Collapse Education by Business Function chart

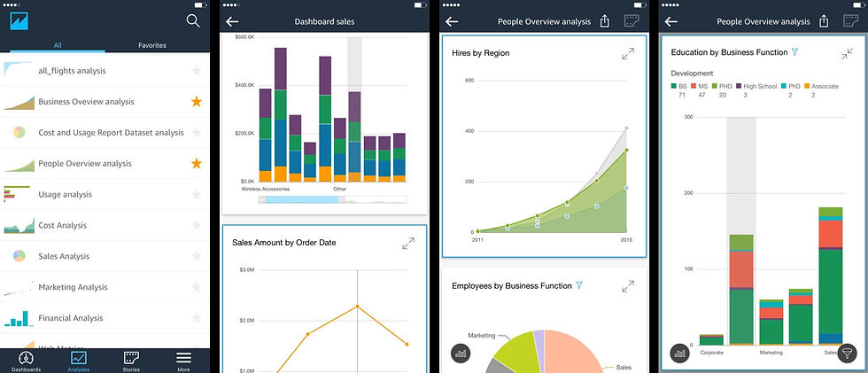847,54
